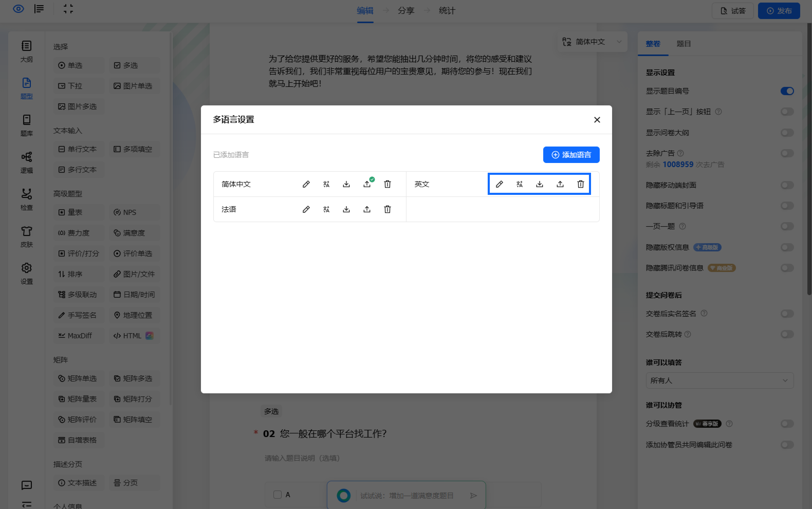Delete the 法语 language

pyautogui.click(x=387, y=210)
